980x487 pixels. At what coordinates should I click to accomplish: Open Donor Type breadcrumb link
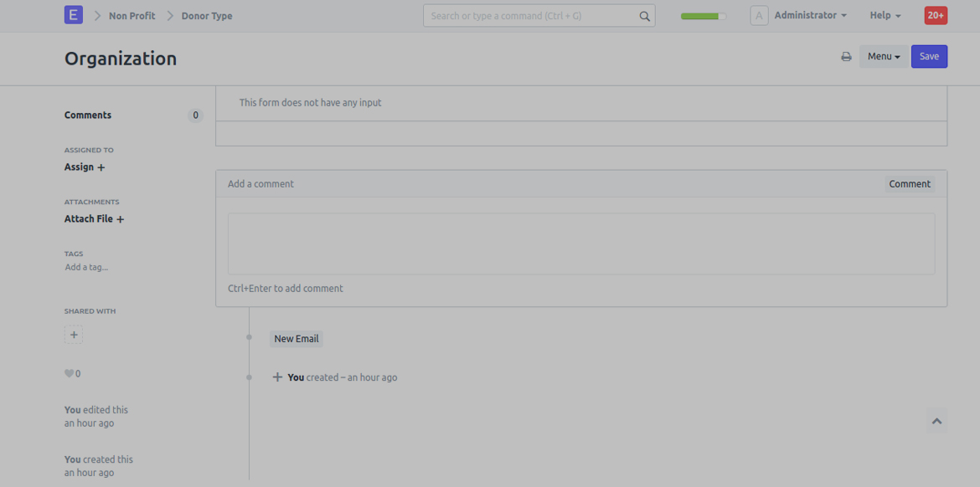coord(207,16)
